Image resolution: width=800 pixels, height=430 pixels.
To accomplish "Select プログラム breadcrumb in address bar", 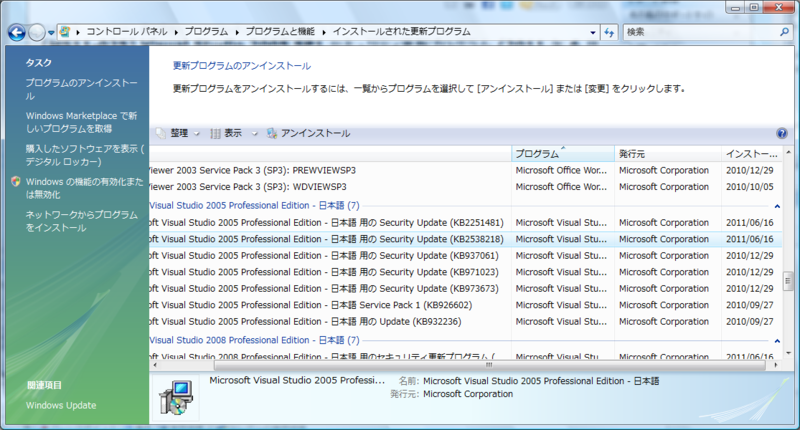I will [x=206, y=32].
